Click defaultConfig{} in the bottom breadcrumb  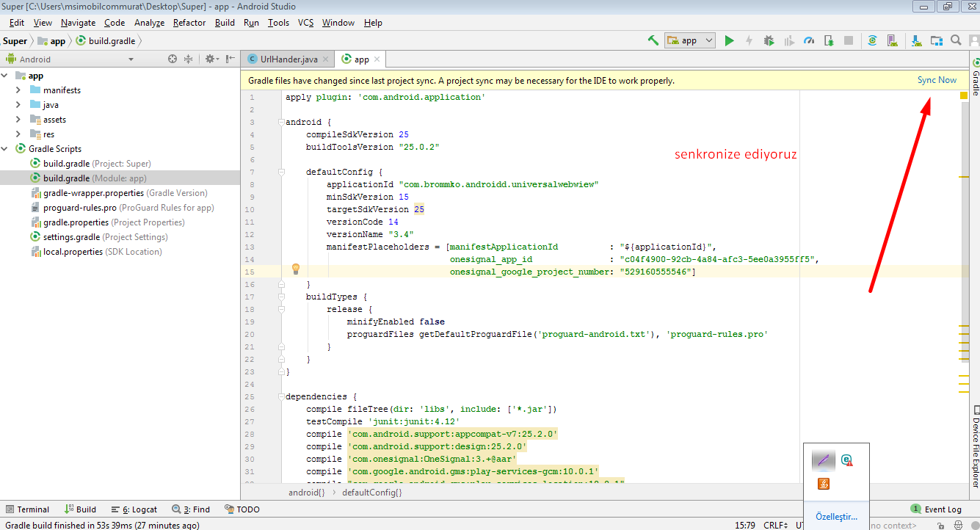pos(371,493)
